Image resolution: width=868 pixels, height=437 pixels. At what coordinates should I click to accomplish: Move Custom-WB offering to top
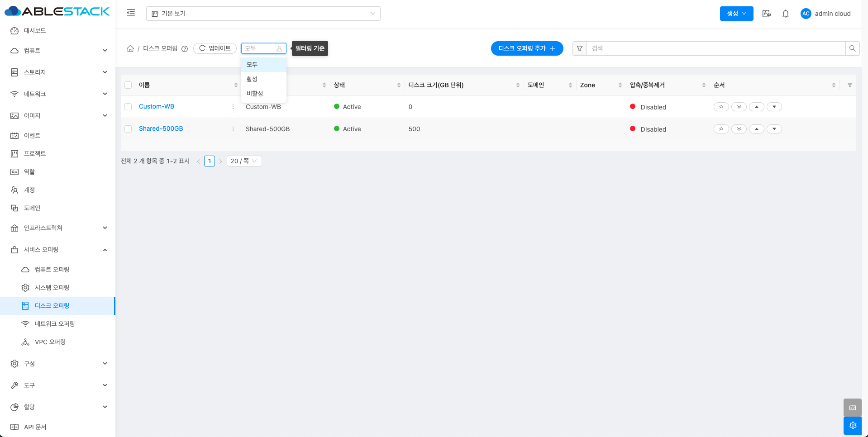point(721,107)
